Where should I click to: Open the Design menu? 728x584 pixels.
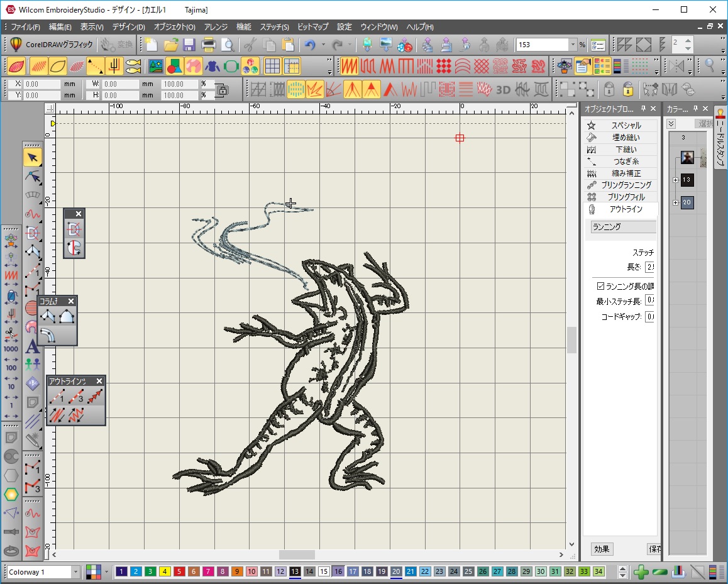coord(129,27)
